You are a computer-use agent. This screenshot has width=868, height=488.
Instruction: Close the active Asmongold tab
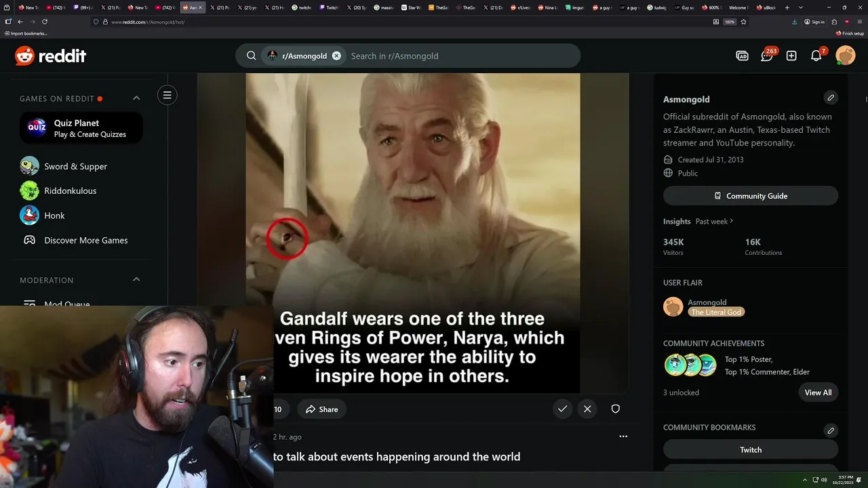[200, 7]
